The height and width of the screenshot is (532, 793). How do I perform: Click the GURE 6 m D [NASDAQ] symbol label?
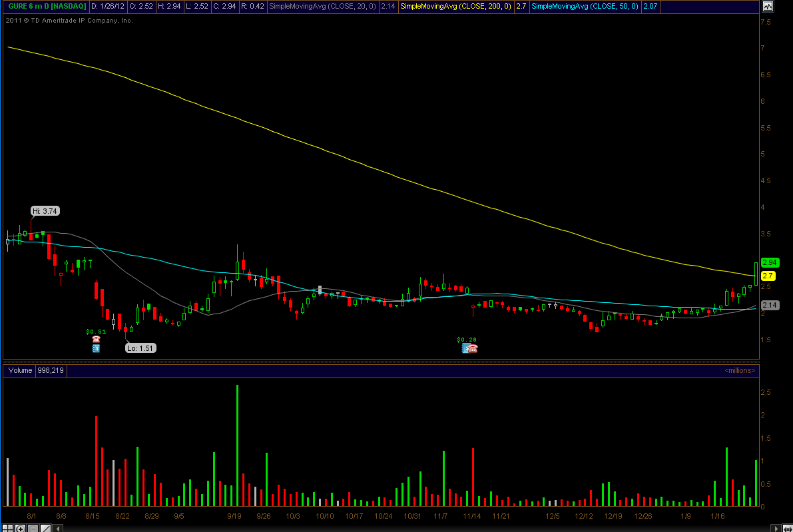click(47, 6)
